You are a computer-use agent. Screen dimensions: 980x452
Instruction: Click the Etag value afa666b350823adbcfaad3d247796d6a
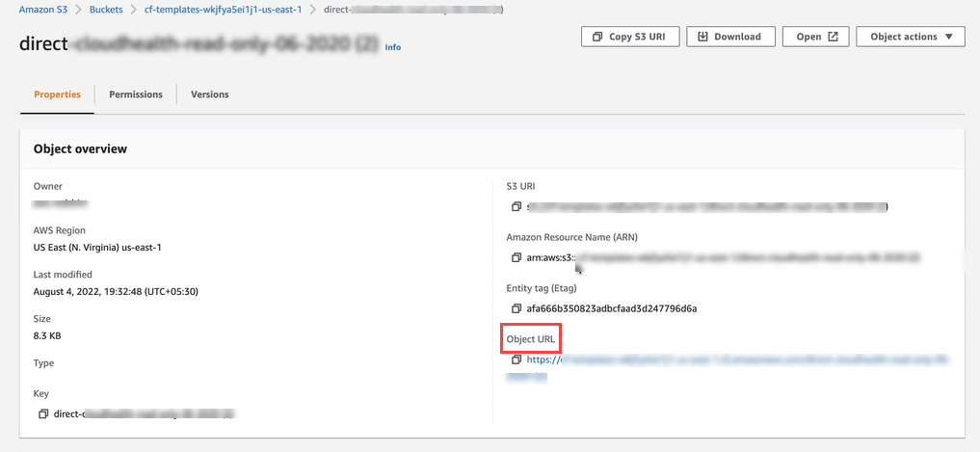[x=612, y=308]
